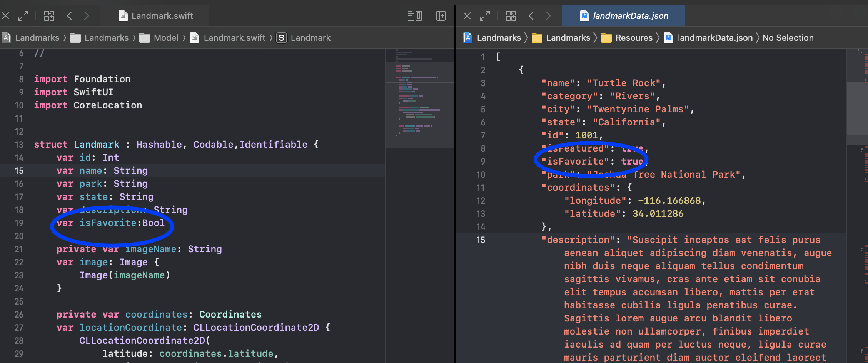Click line number 19 in the Swift gutter
Viewport: 868px width, 363px height.
19,223
